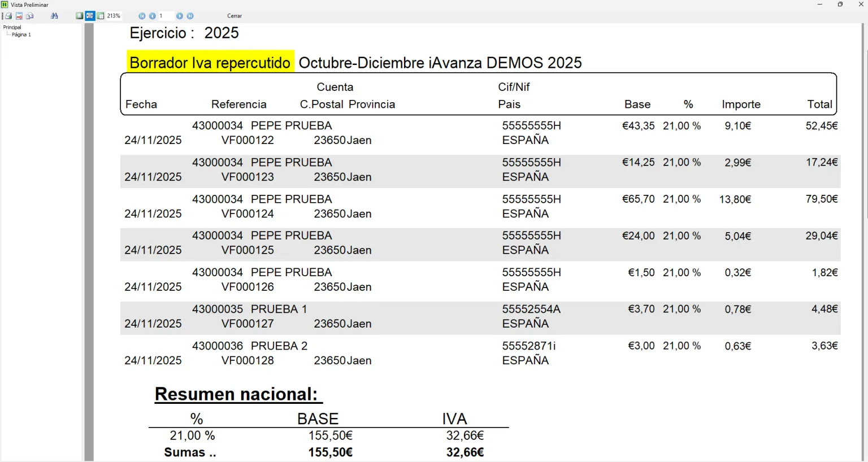868x462 pixels.
Task: Go to the first page
Action: 142,16
